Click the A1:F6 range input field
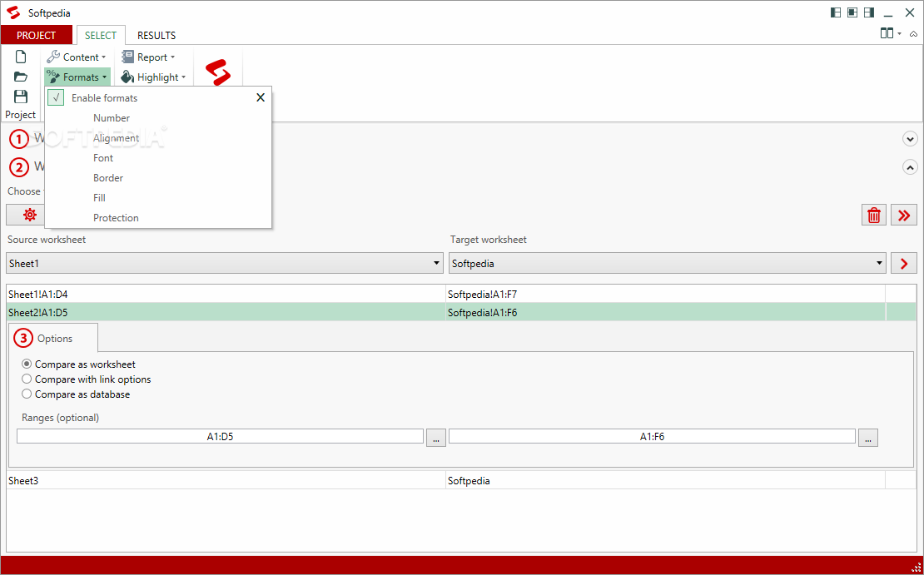Screen dimensions: 924x575 [x=652, y=437]
